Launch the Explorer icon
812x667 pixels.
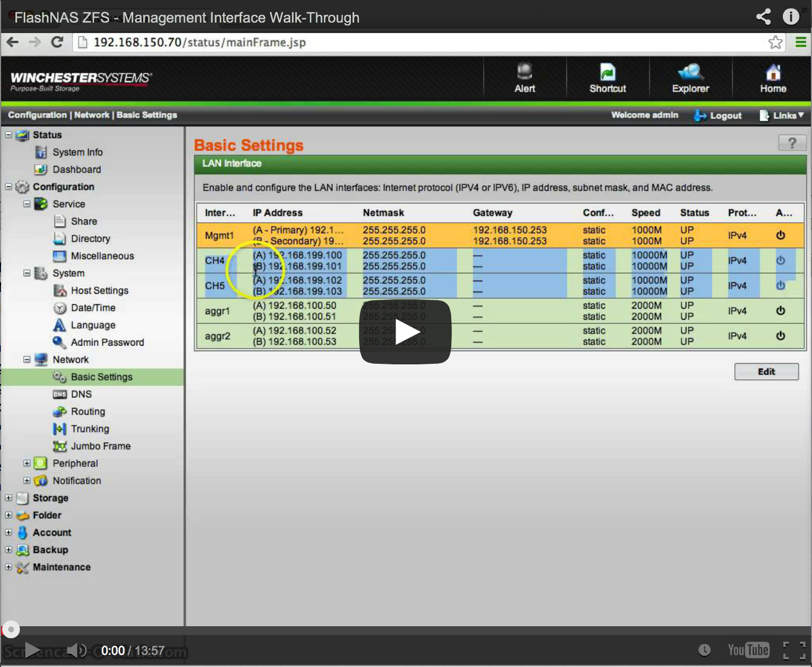(x=690, y=78)
